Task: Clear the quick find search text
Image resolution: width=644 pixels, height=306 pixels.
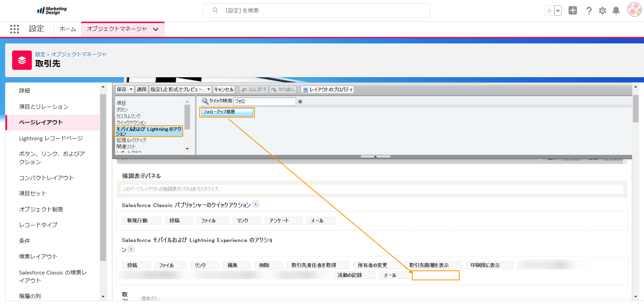Action: 300,102
